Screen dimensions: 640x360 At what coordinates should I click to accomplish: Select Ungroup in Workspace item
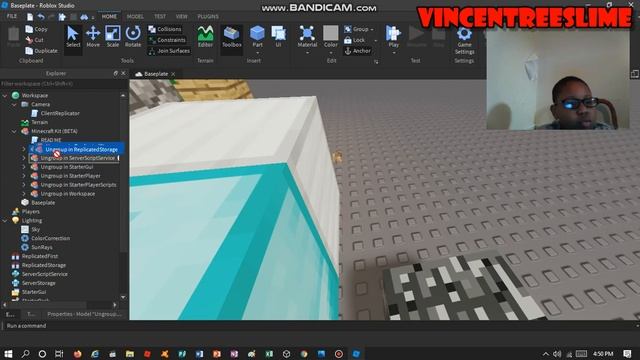click(x=68, y=194)
